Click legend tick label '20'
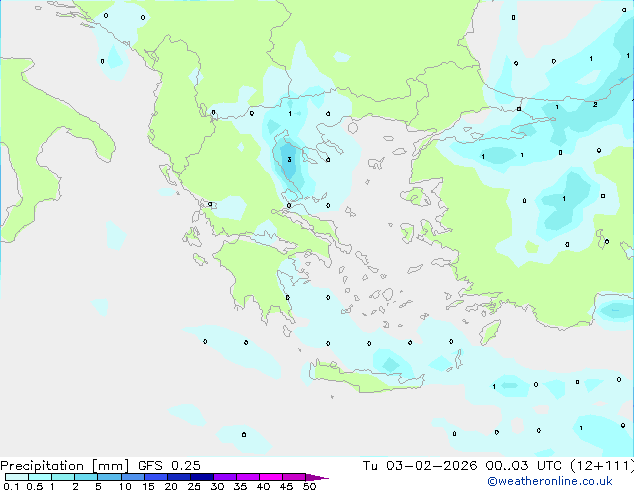The height and width of the screenshot is (490, 634). click(x=171, y=486)
